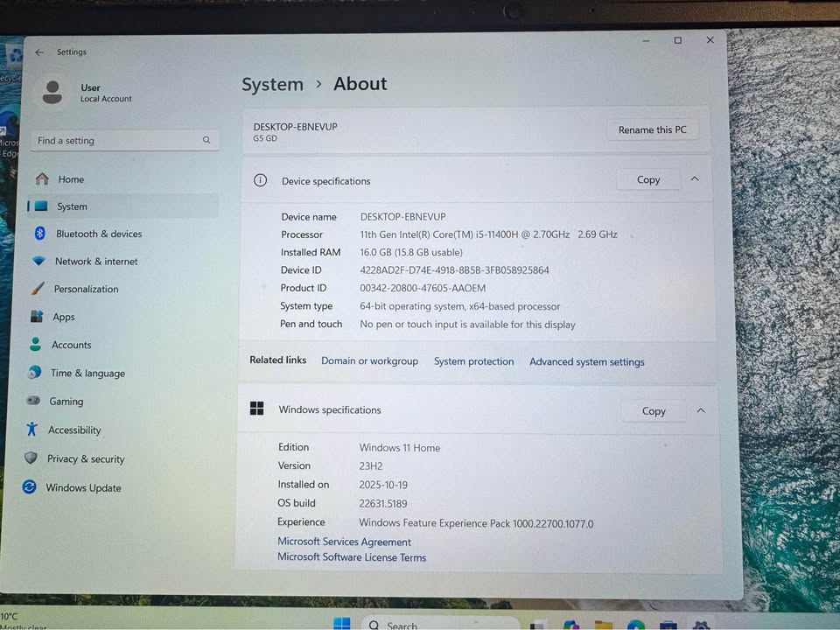Image resolution: width=840 pixels, height=630 pixels.
Task: Click the System monitor icon
Action: pyautogui.click(x=41, y=206)
